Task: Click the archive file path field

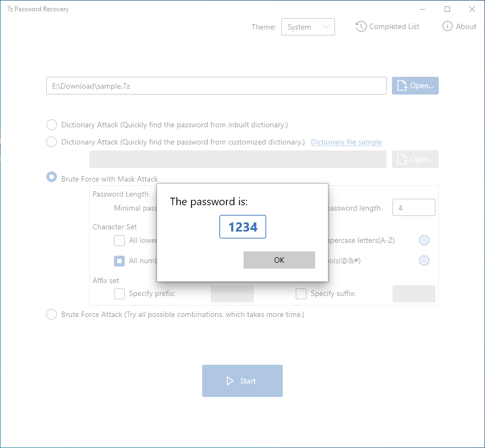Action: (216, 85)
